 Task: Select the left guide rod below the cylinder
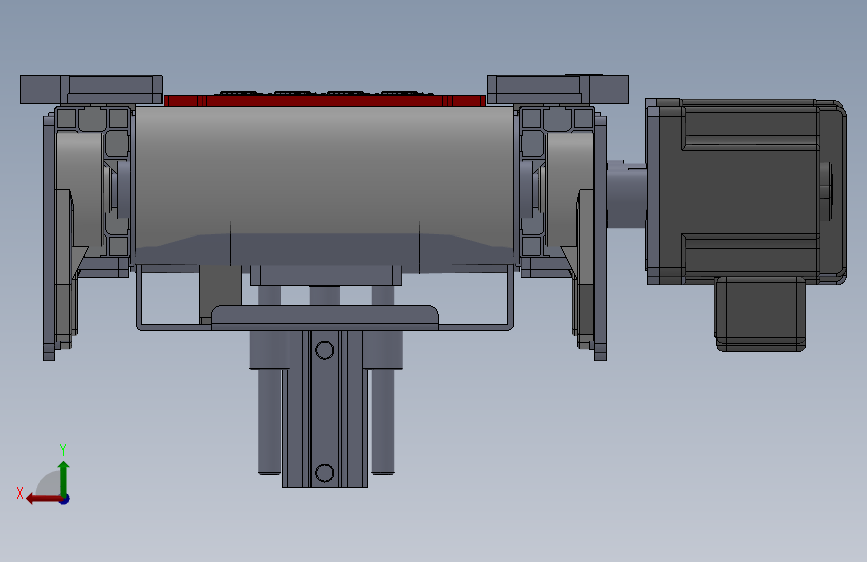pyautogui.click(x=269, y=422)
